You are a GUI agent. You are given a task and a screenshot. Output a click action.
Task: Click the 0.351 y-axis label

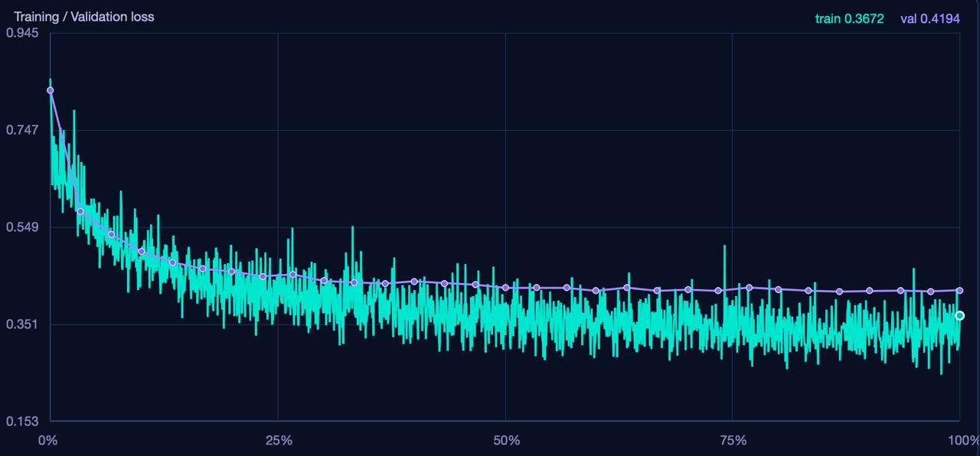[21, 324]
